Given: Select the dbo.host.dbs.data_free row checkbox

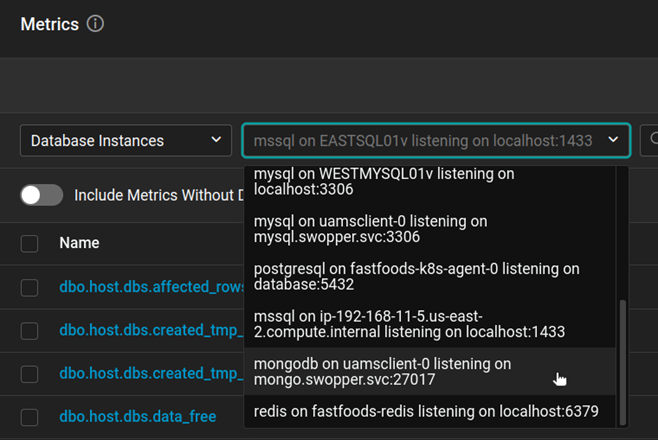Looking at the screenshot, I should click(30, 417).
